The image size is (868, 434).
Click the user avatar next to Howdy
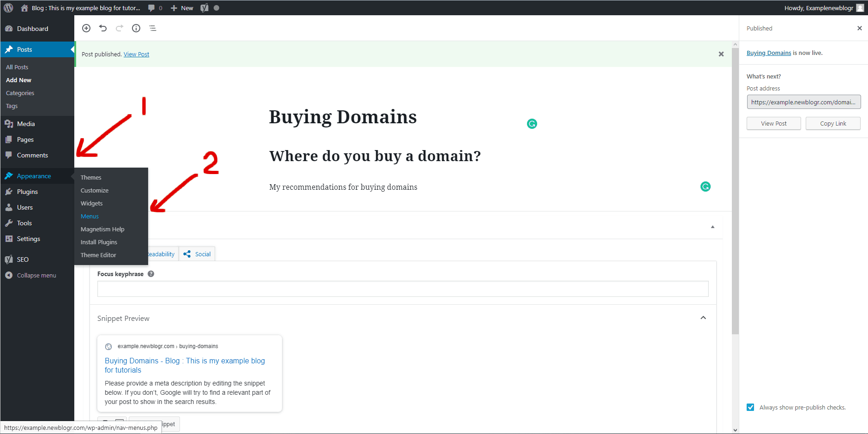860,8
